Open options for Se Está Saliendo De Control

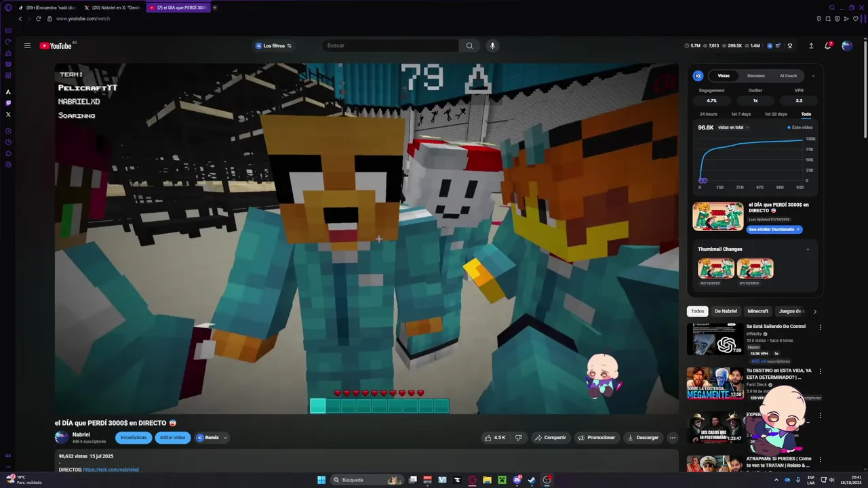click(820, 327)
